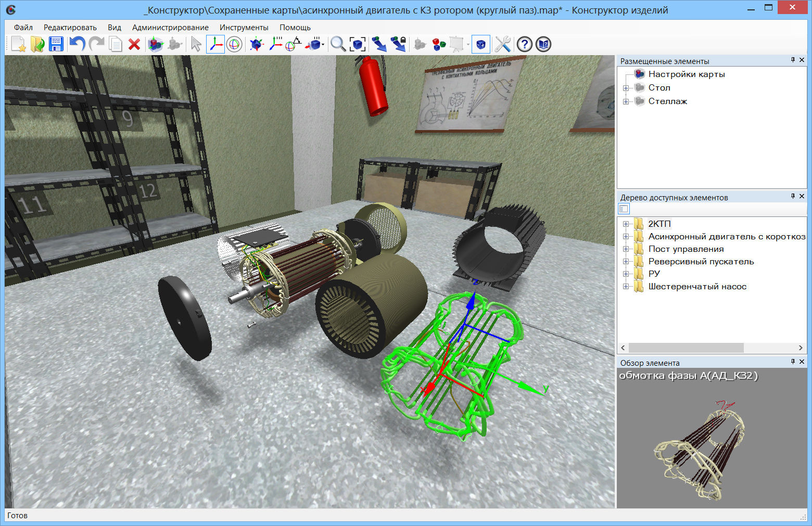812x526 pixels.
Task: Click the horizontal scrollbar in available elements tree
Action: (x=686, y=348)
